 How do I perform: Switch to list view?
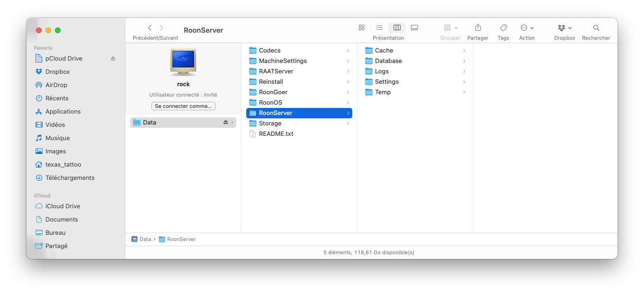(379, 28)
